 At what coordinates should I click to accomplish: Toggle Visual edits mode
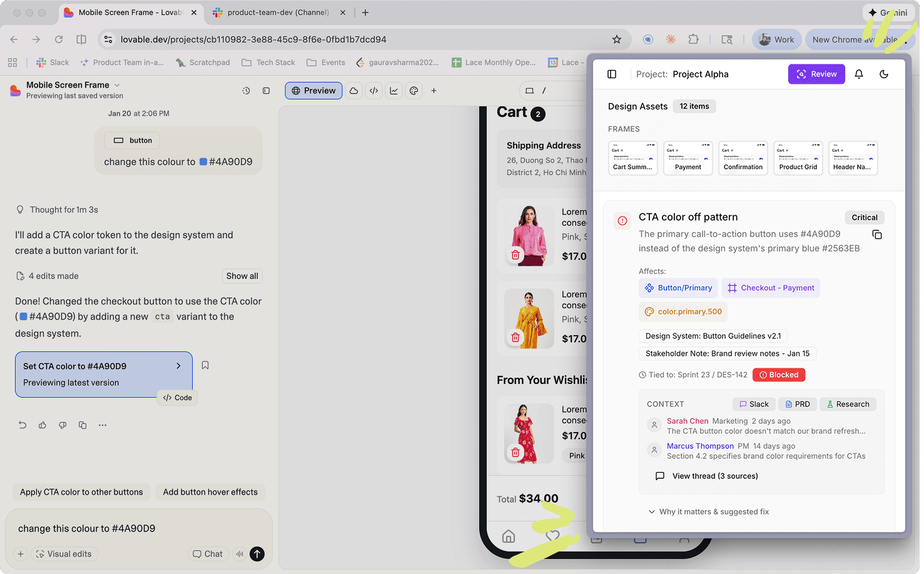(x=64, y=554)
